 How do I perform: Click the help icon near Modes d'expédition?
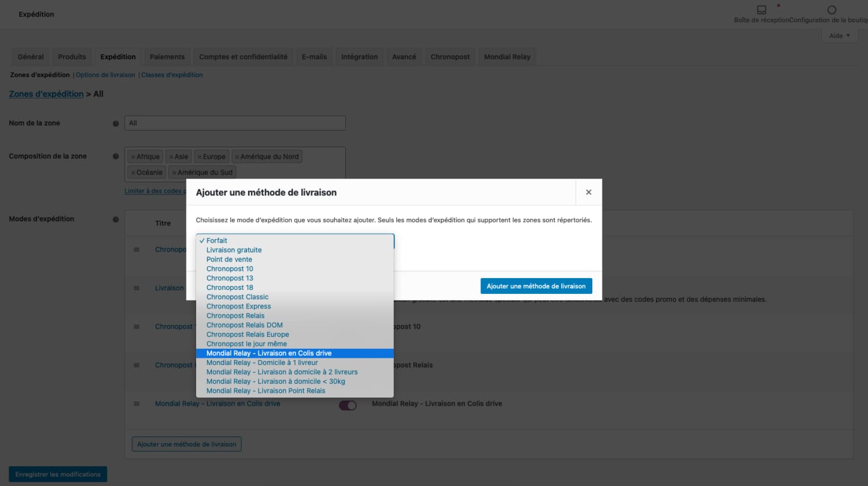pyautogui.click(x=116, y=219)
